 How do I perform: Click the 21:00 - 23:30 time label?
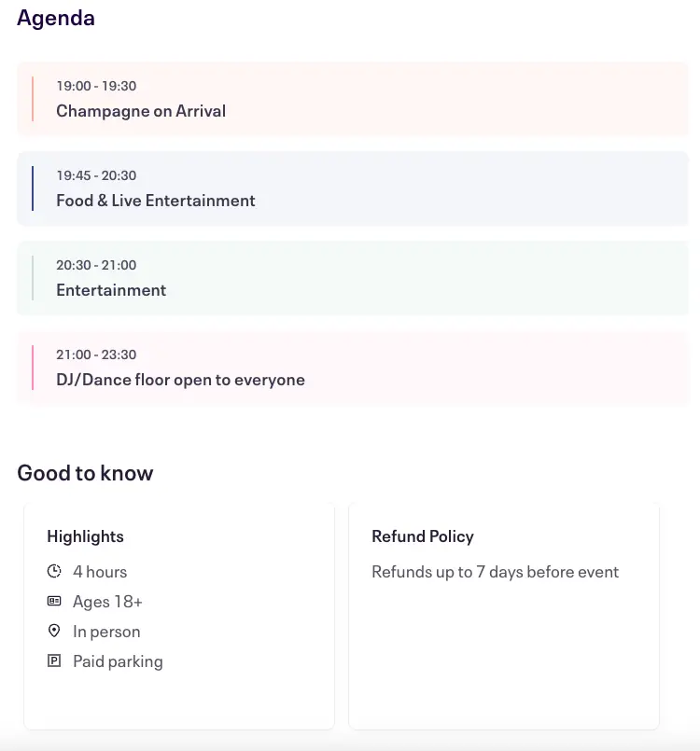tap(96, 355)
